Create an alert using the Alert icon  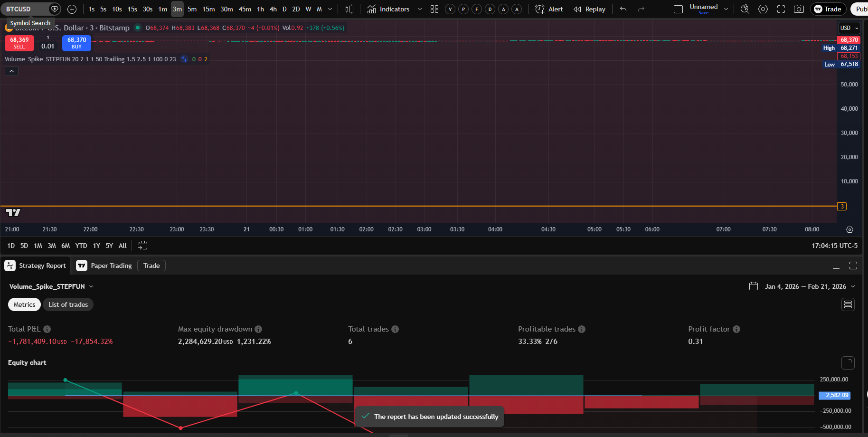point(548,9)
